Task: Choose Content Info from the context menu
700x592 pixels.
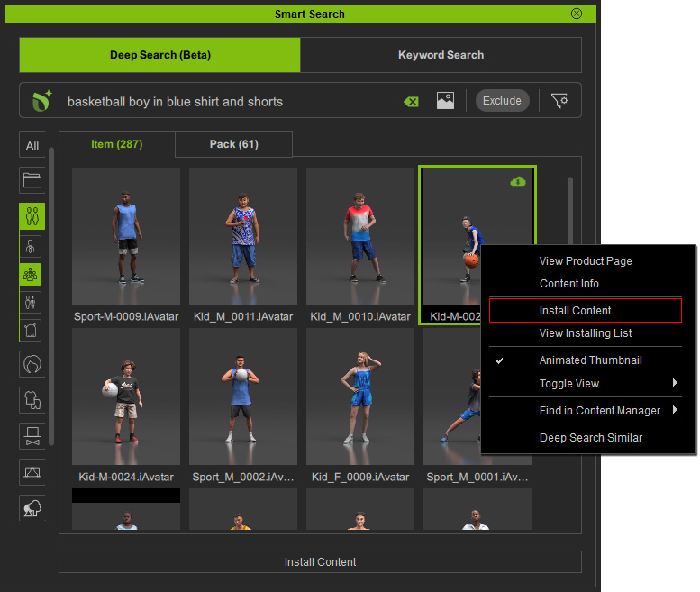Action: pyautogui.click(x=586, y=284)
